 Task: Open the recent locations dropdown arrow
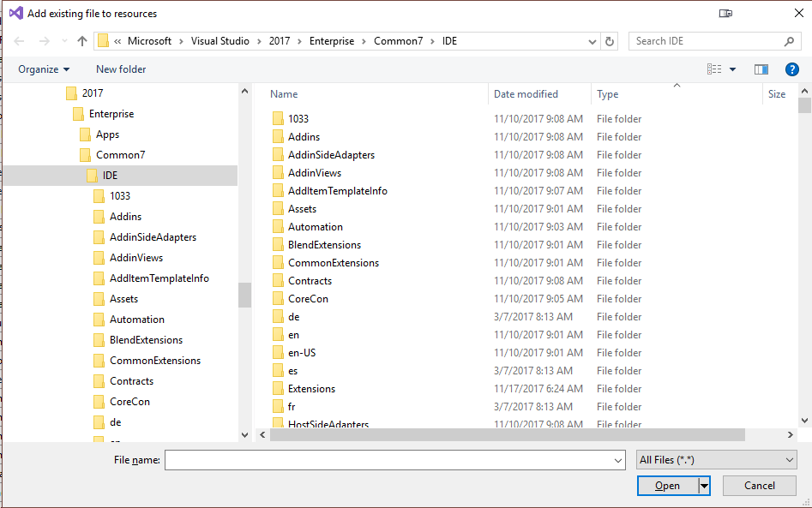[64, 41]
